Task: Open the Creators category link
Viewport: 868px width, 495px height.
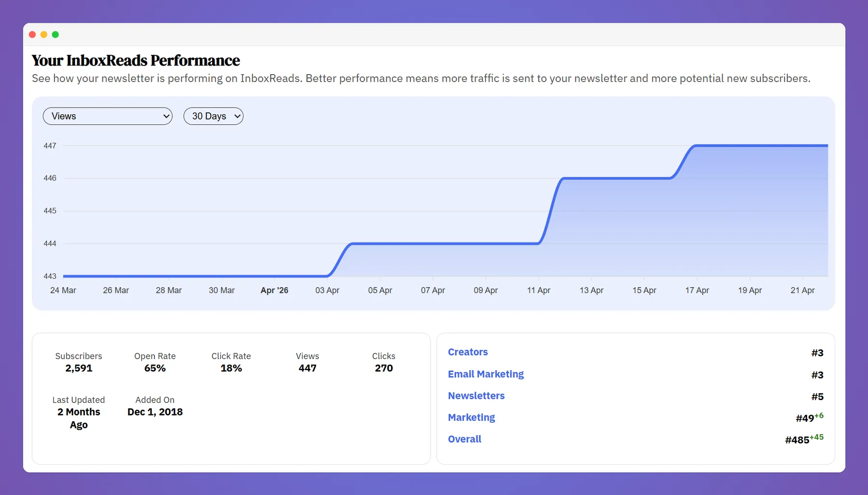Action: coord(468,352)
